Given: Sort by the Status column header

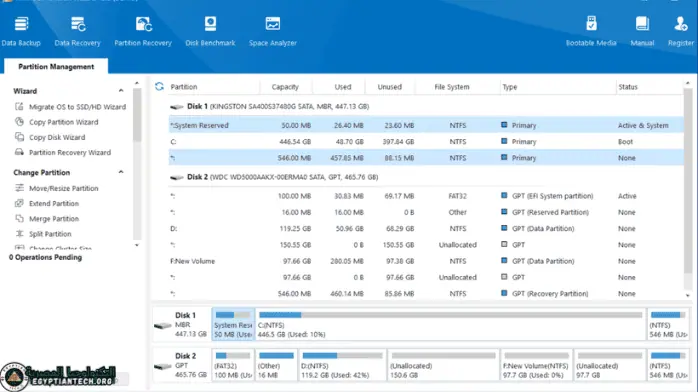Looking at the screenshot, I should click(x=628, y=87).
